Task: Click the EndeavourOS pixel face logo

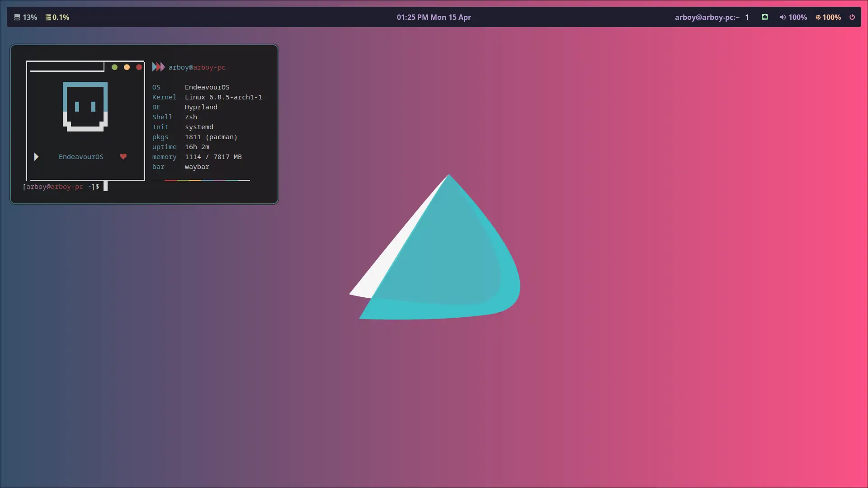Action: [85, 107]
